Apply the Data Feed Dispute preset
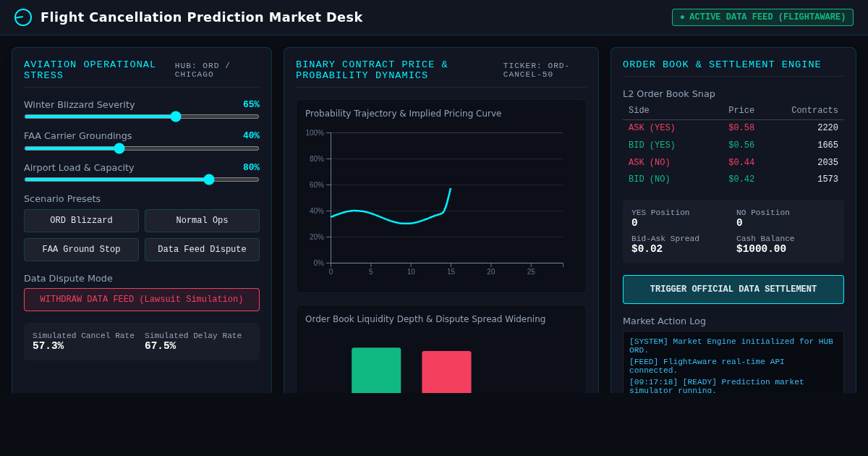 pyautogui.click(x=202, y=250)
